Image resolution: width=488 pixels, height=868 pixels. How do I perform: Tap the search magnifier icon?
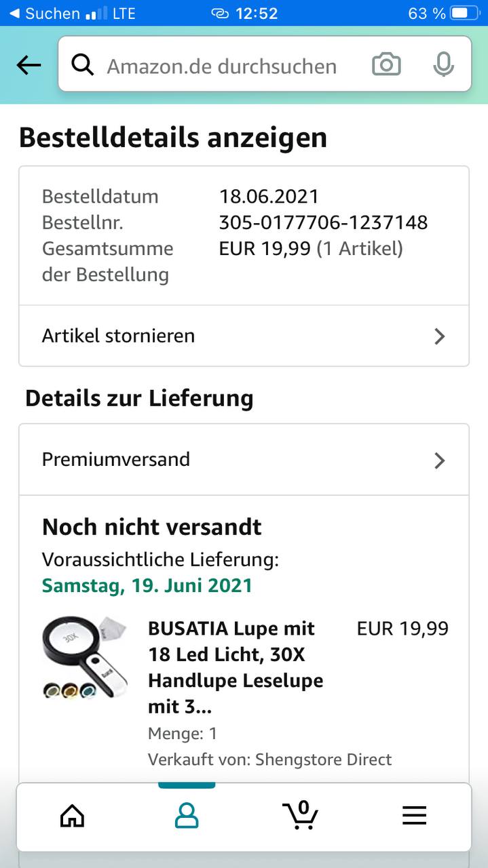point(83,65)
